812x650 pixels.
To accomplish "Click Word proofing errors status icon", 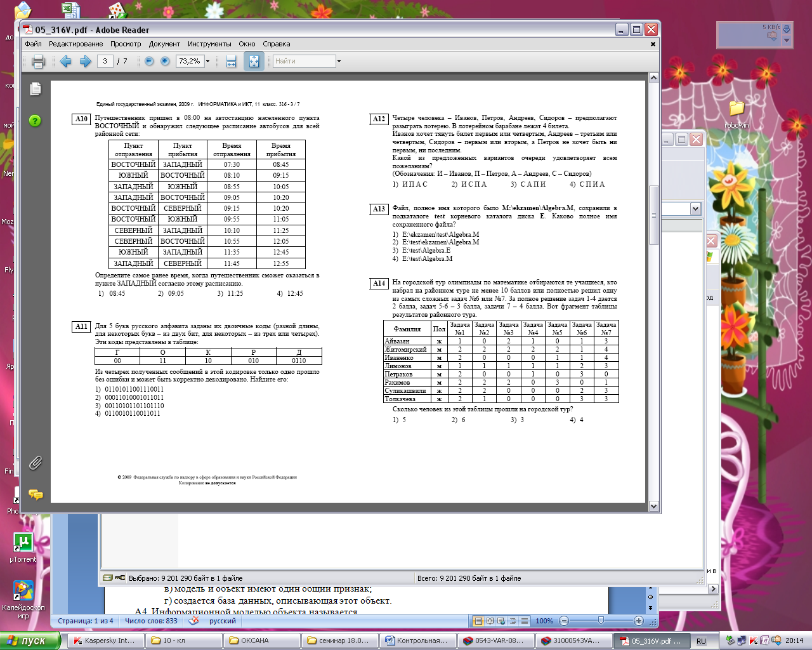I will click(x=193, y=621).
